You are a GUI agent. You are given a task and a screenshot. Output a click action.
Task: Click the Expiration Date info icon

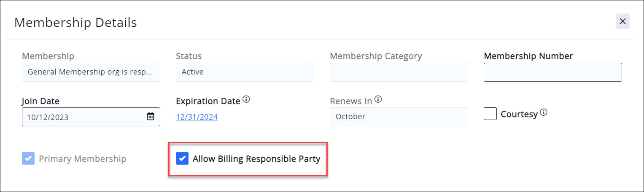pos(247,100)
